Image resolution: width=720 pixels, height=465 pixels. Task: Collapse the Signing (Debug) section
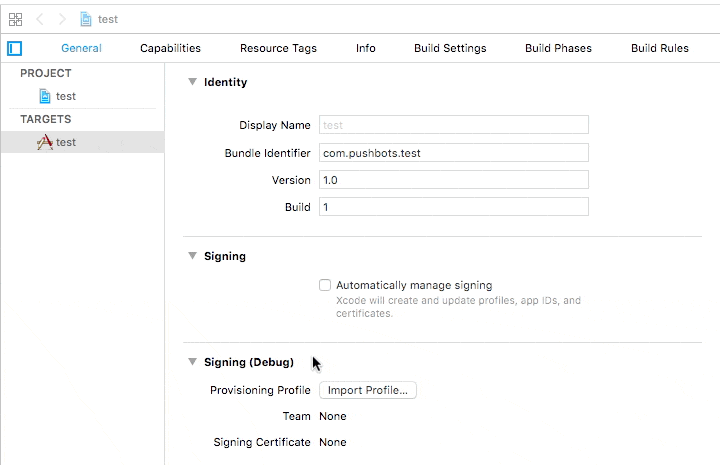[192, 362]
